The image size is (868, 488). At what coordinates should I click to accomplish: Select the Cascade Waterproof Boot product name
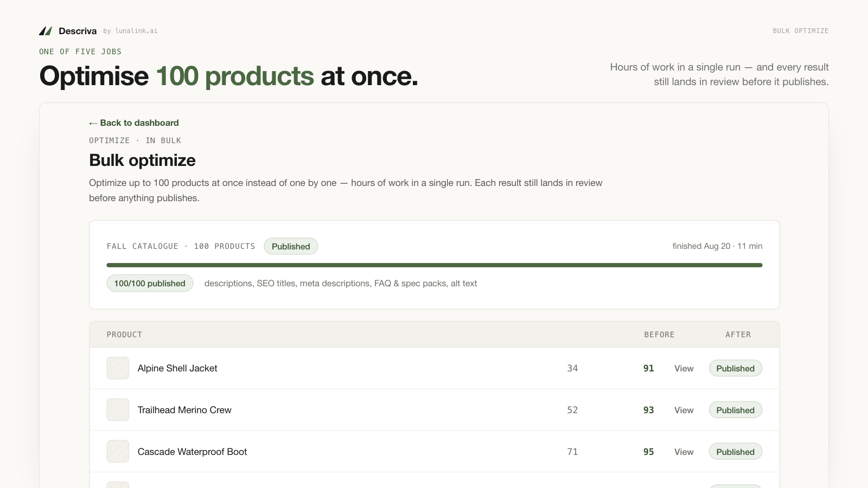192,452
